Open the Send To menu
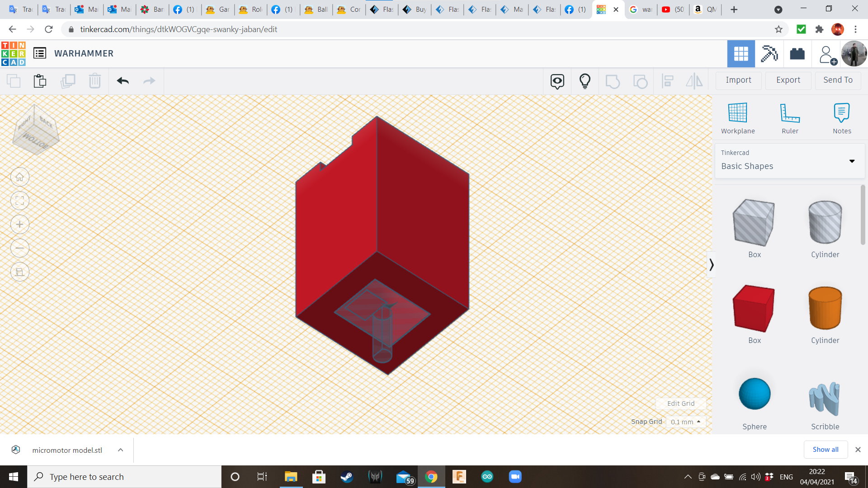Viewport: 868px width, 488px height. [x=837, y=80]
